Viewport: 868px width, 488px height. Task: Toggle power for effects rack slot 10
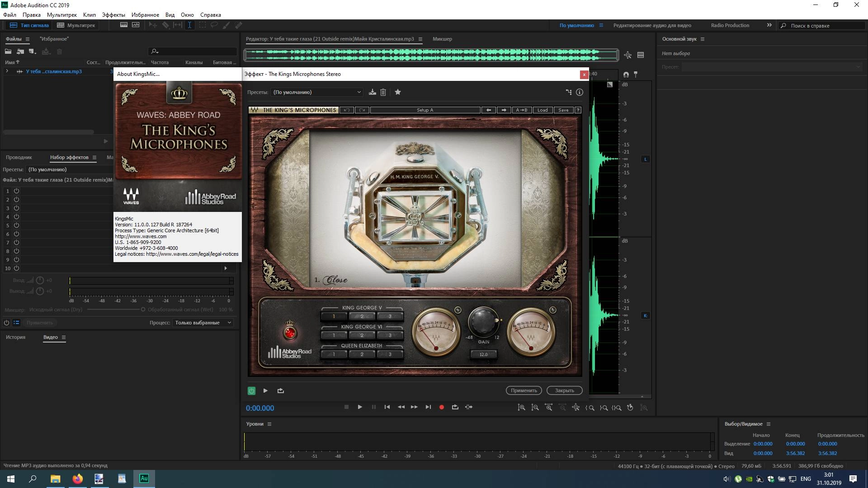tap(16, 268)
